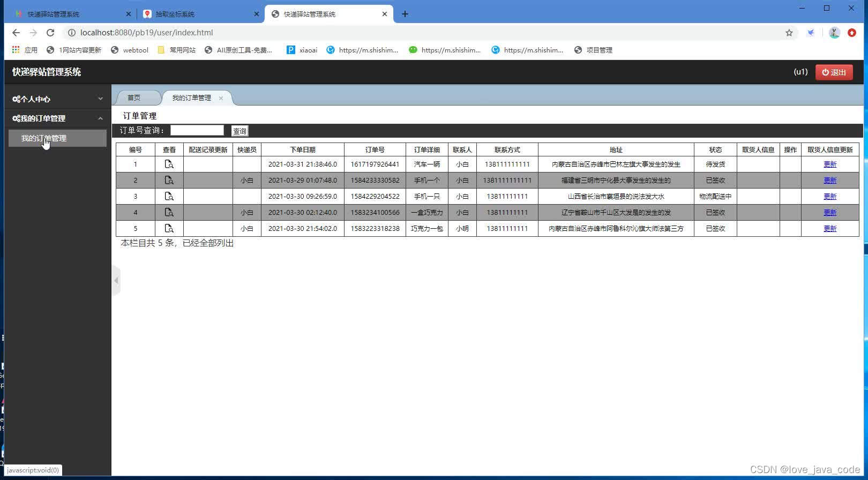This screenshot has width=868, height=480.
Task: View details of order row 4
Action: click(x=169, y=213)
